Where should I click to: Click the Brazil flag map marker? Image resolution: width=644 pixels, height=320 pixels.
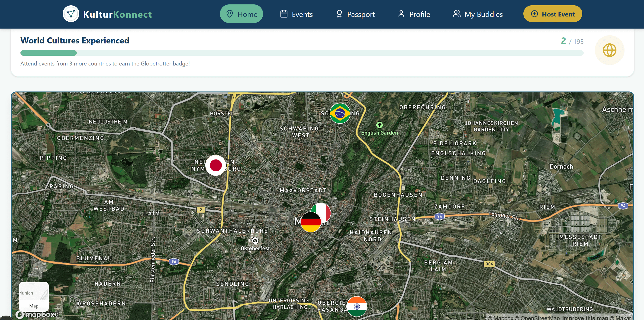pyautogui.click(x=340, y=113)
